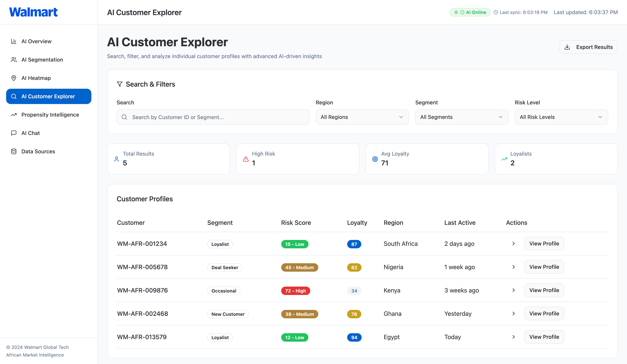Click the Deal Seeker segment tag
Viewport: 627px width, 364px height.
click(x=225, y=267)
